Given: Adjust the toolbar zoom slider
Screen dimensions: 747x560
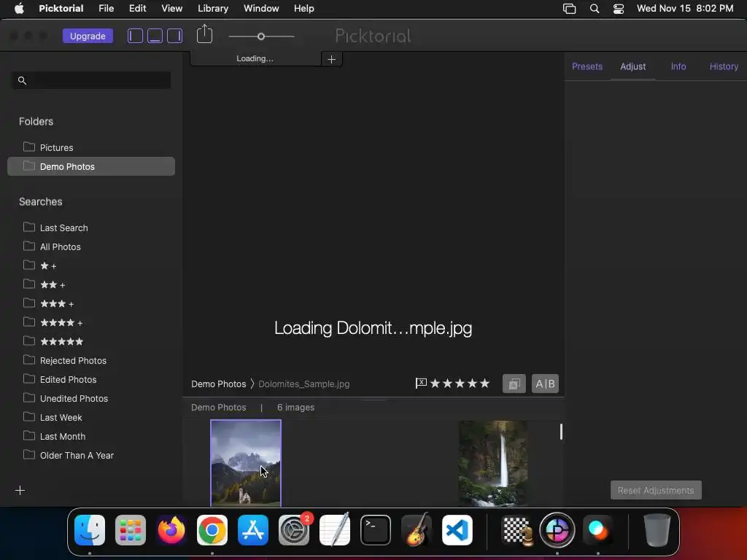Looking at the screenshot, I should coord(261,36).
